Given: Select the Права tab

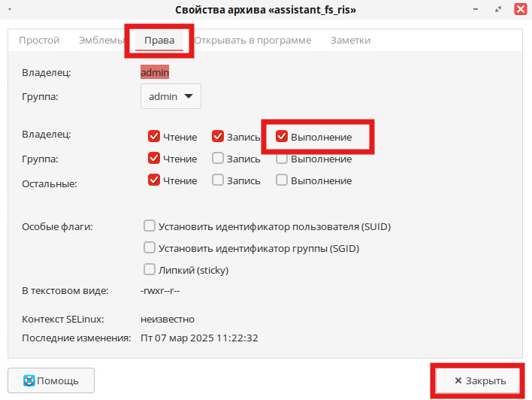Looking at the screenshot, I should (x=159, y=41).
